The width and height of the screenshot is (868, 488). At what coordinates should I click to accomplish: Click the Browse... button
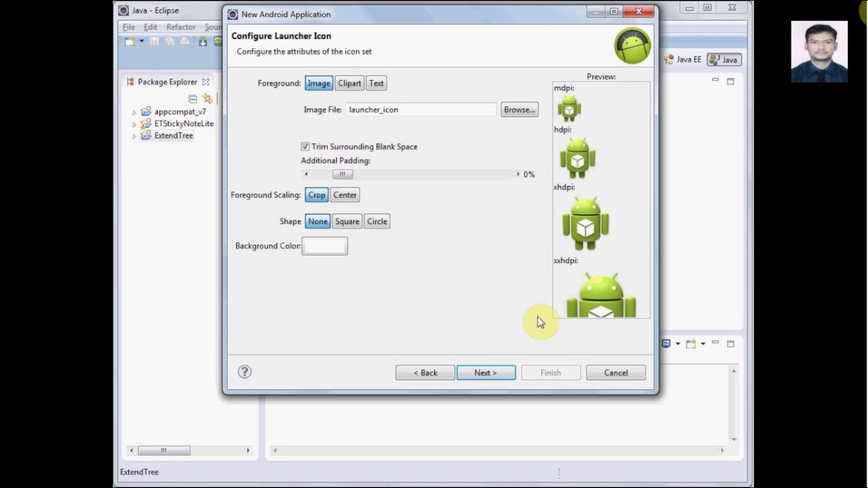[519, 110]
